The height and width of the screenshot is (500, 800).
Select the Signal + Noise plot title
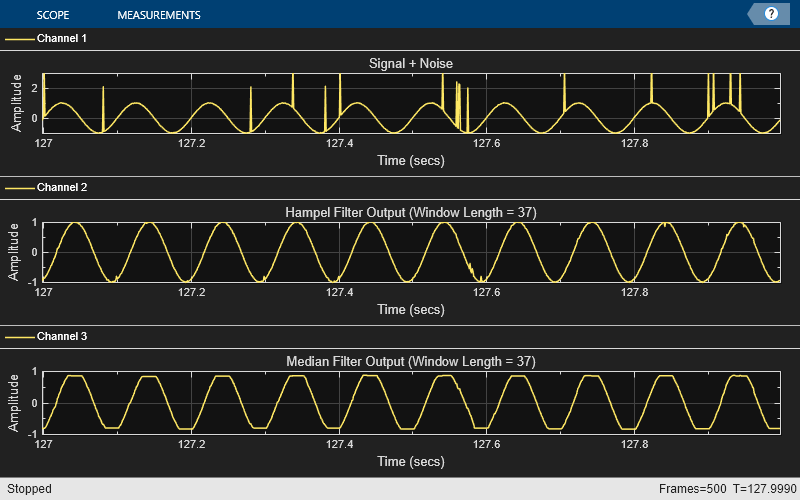click(411, 63)
